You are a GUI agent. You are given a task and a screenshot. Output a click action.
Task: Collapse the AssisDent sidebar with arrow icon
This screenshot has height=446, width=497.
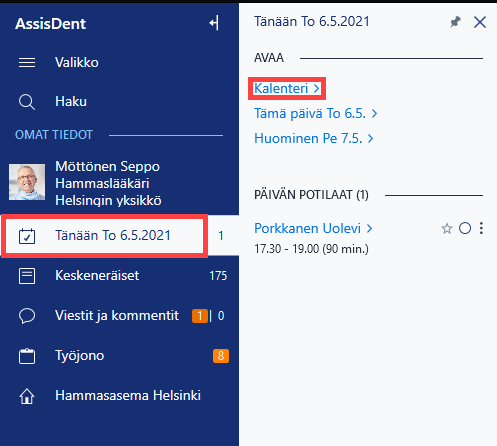214,23
